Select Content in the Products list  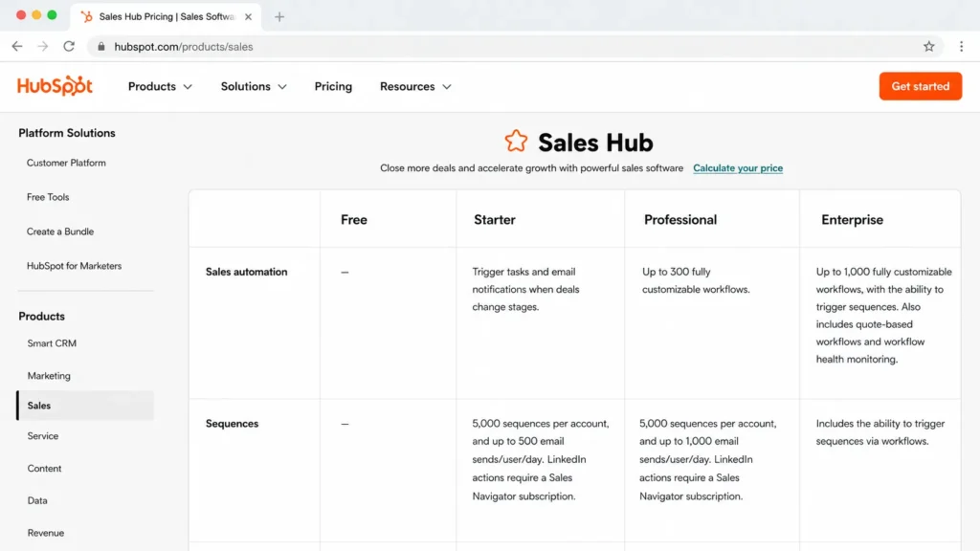click(44, 469)
